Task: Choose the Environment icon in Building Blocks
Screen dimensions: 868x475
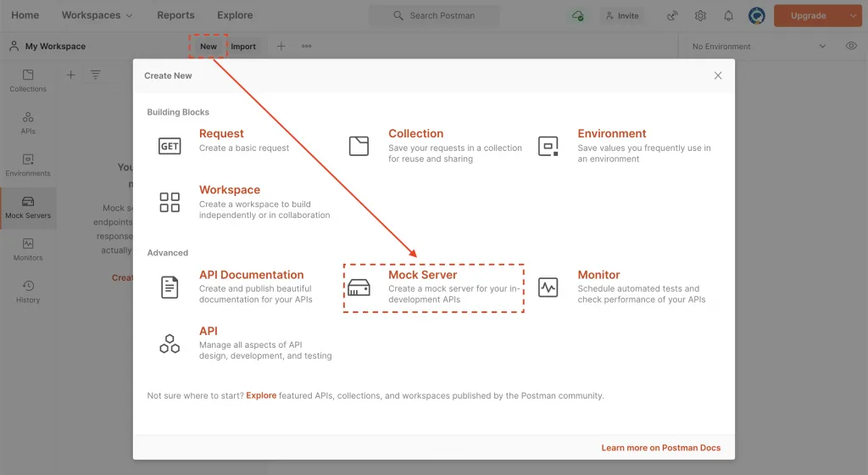Action: click(x=548, y=146)
